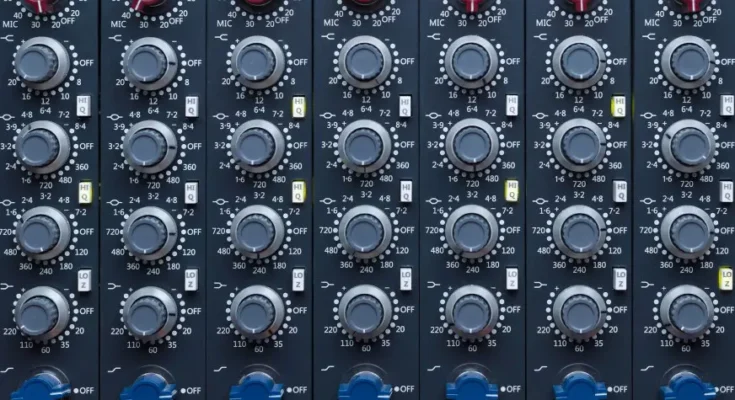Touch the 3·2 low-mid knob on seventh channel
735x400 pixels.
click(688, 232)
